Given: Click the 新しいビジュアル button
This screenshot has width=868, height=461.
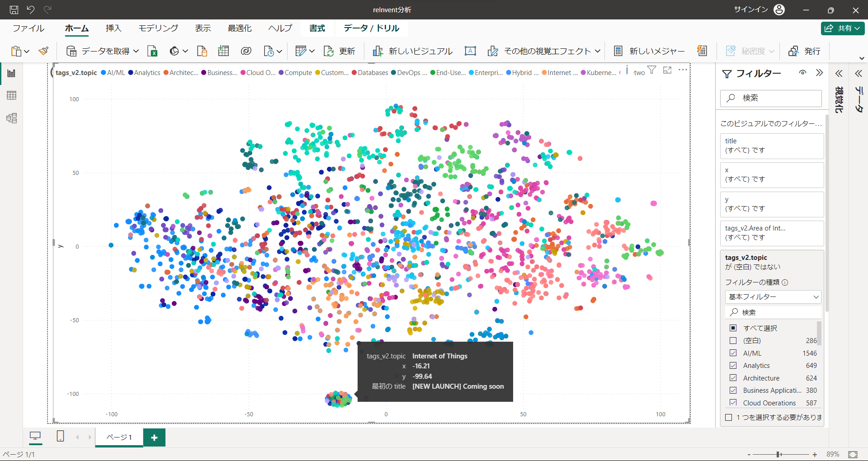Looking at the screenshot, I should [x=412, y=51].
